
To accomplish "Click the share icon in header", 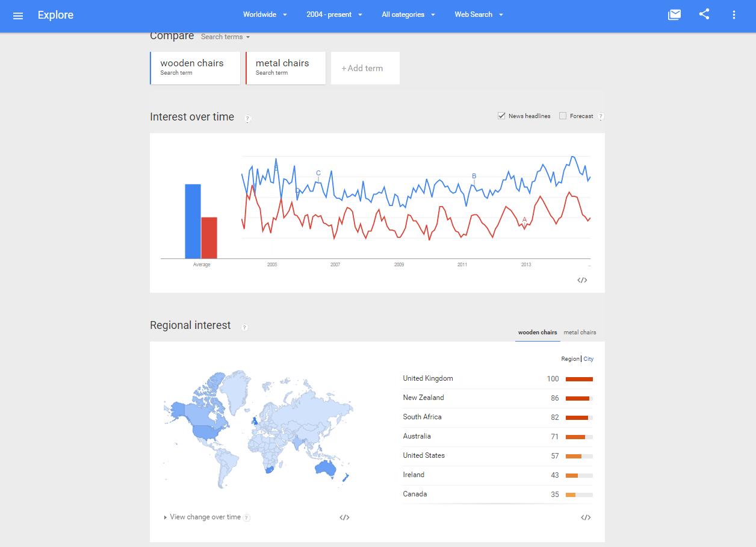I will click(704, 14).
